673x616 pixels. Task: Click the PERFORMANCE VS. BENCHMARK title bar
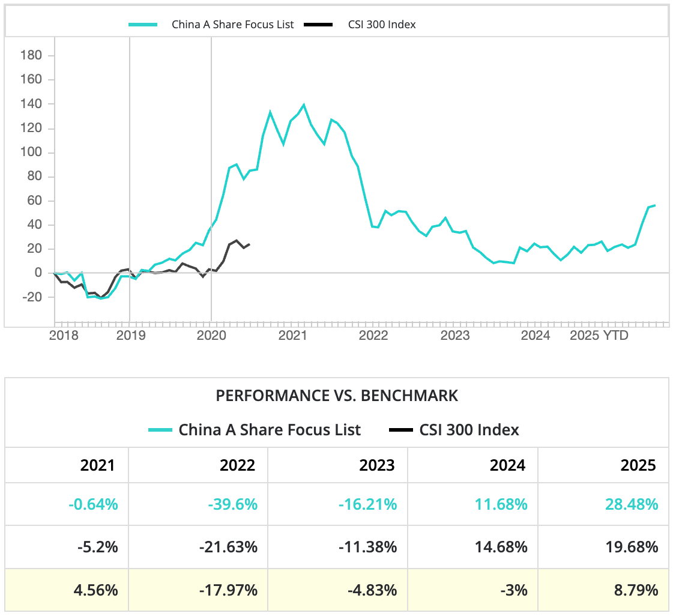point(336,396)
